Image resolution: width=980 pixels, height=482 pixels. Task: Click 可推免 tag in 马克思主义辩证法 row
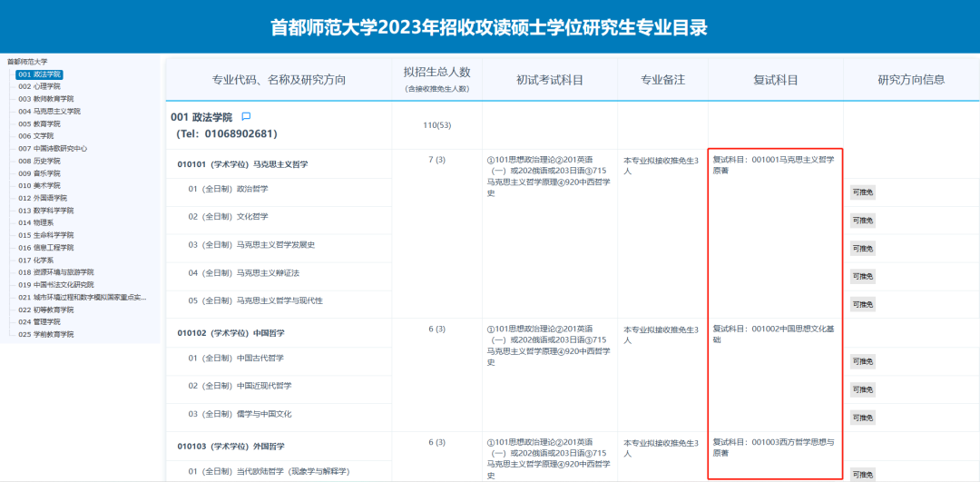[x=863, y=276]
